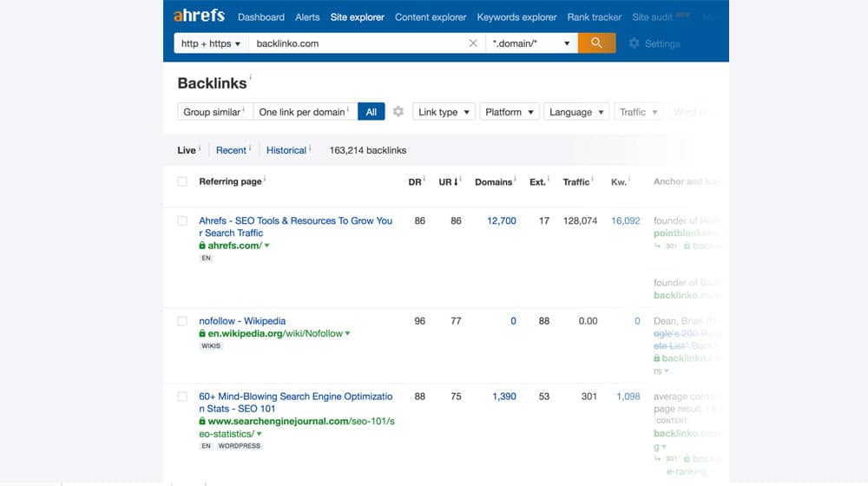Click the Referring page column header
Image resolution: width=868 pixels, height=486 pixels.
(230, 181)
